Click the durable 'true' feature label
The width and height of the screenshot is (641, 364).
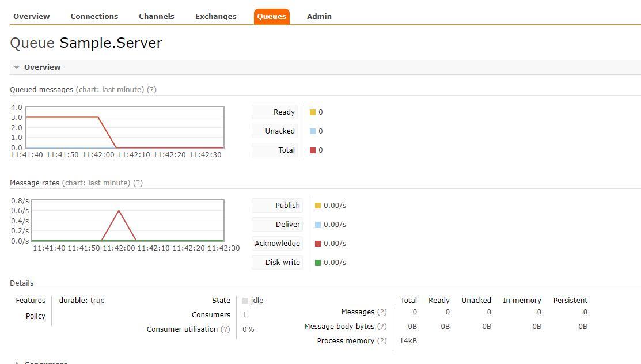pyautogui.click(x=97, y=301)
